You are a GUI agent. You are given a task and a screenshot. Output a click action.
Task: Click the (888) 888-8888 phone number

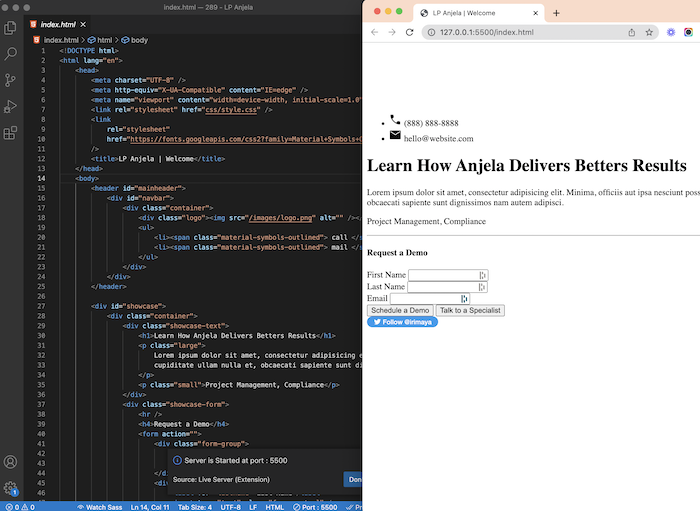tap(431, 123)
